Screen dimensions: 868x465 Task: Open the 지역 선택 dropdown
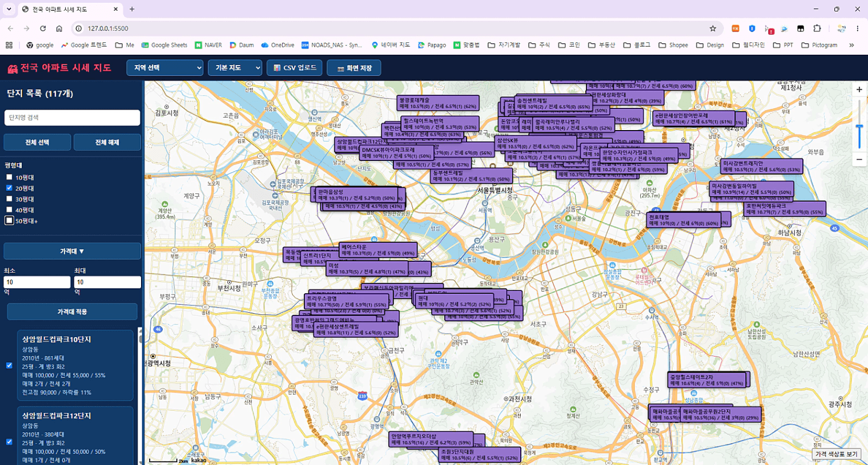(x=165, y=68)
